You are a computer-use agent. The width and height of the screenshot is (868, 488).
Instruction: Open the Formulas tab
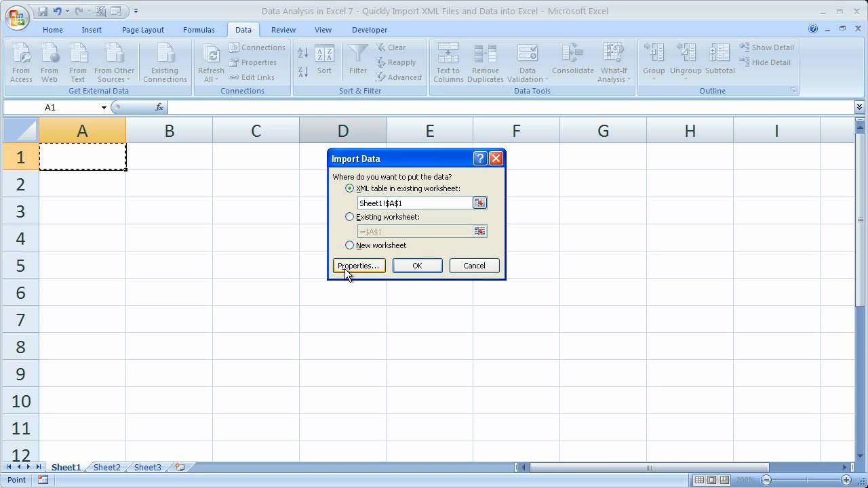[x=199, y=30]
